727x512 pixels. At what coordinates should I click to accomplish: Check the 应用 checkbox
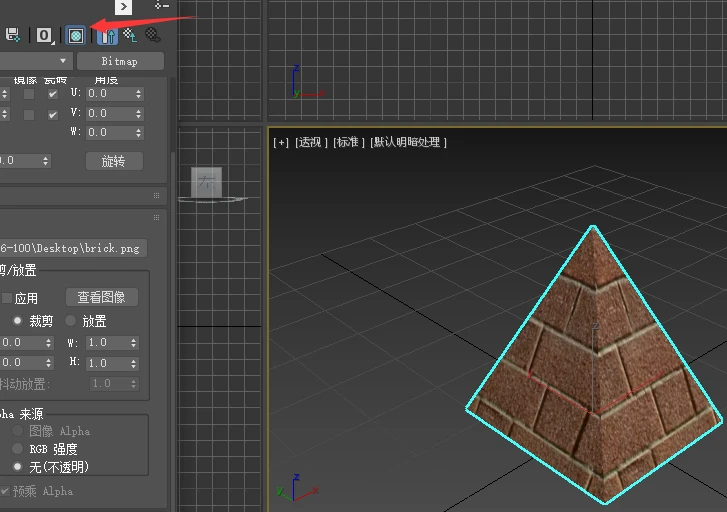click(7, 298)
